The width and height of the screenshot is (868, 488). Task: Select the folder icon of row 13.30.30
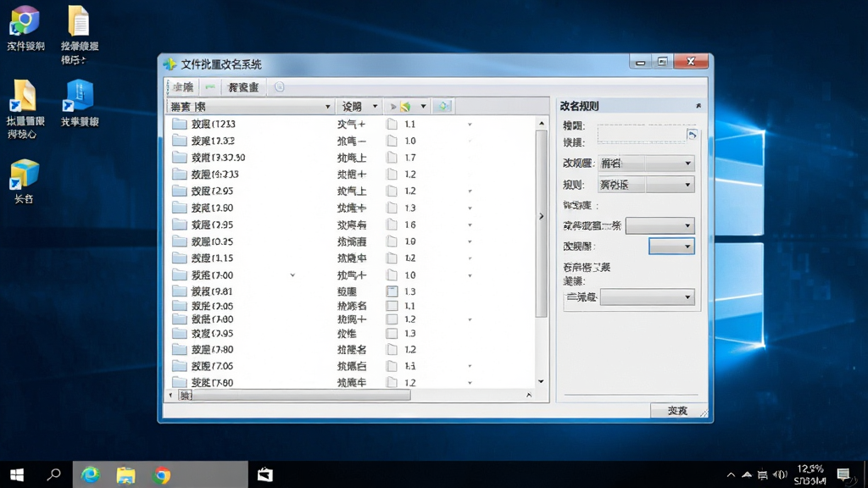pyautogui.click(x=180, y=158)
